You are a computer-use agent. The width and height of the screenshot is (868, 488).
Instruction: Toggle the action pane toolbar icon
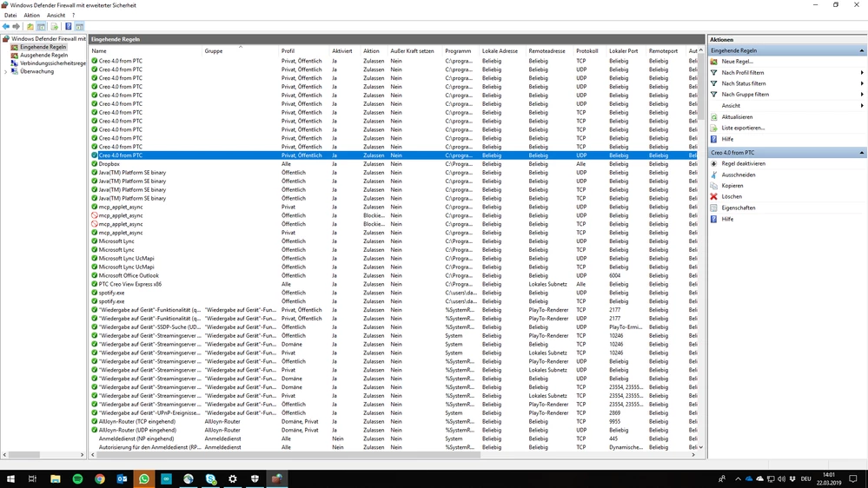click(x=79, y=27)
